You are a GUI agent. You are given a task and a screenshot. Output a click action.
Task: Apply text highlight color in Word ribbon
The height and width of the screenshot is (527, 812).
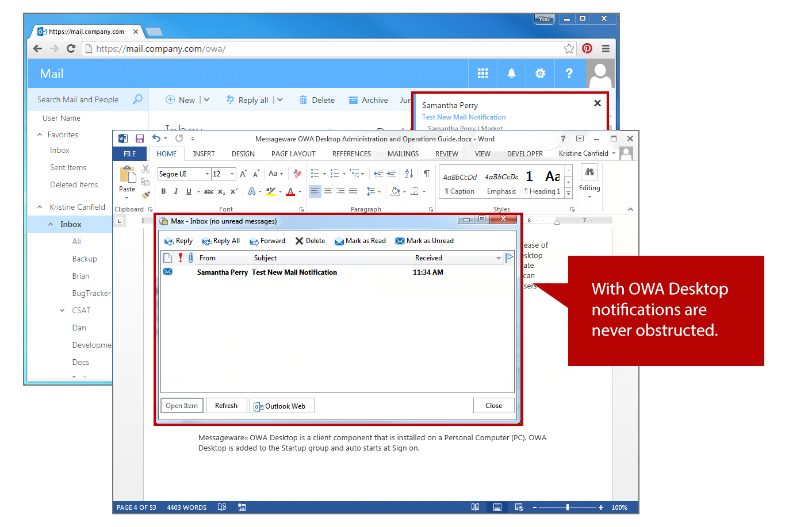(271, 191)
